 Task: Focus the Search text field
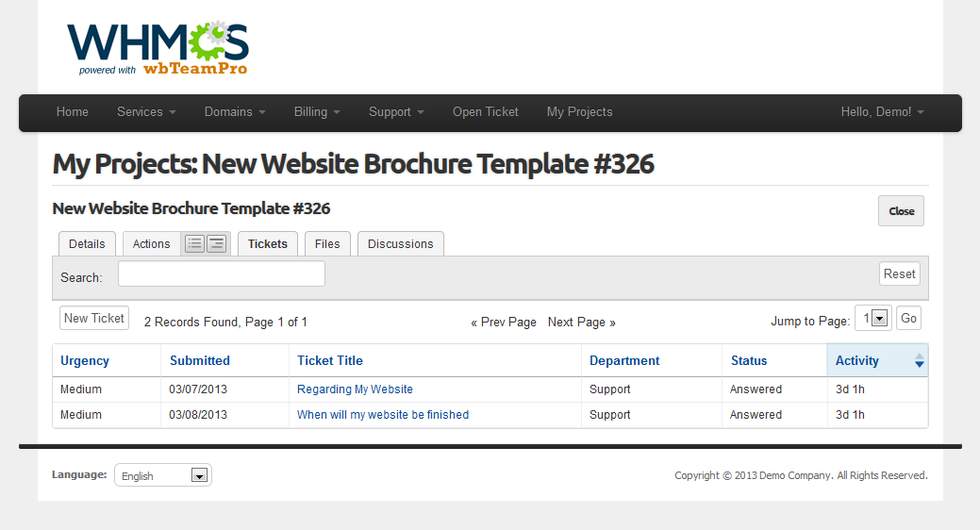222,274
